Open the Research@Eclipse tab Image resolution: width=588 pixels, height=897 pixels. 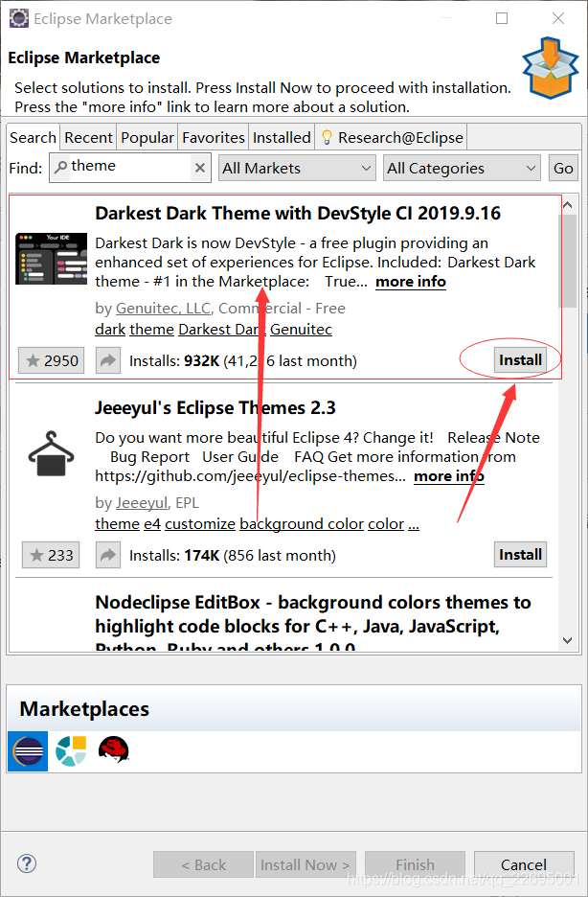pyautogui.click(x=392, y=138)
